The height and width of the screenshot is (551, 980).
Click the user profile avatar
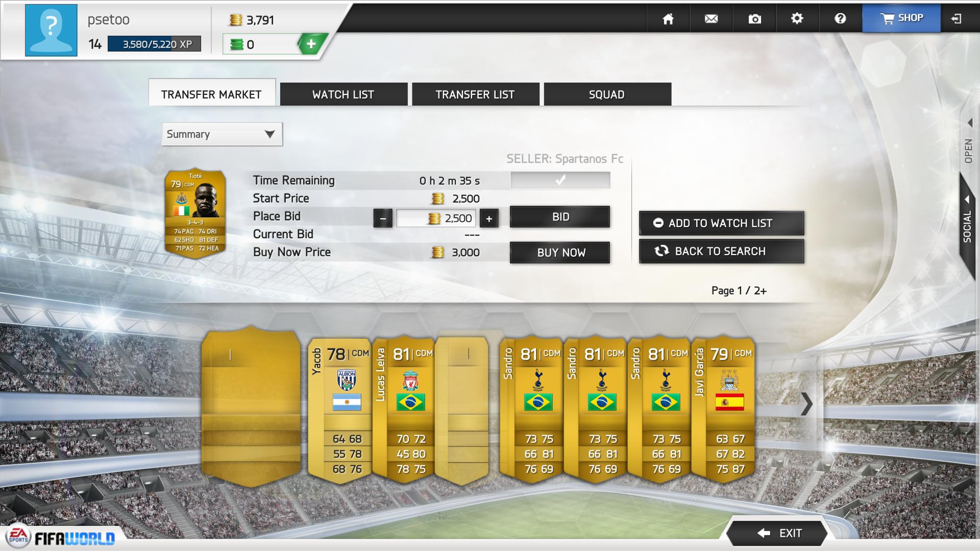pyautogui.click(x=51, y=30)
